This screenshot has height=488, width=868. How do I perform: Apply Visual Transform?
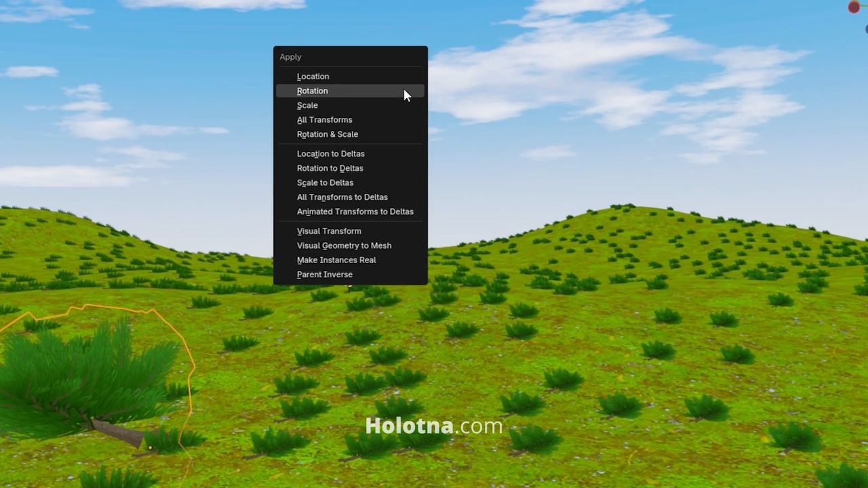(350, 231)
